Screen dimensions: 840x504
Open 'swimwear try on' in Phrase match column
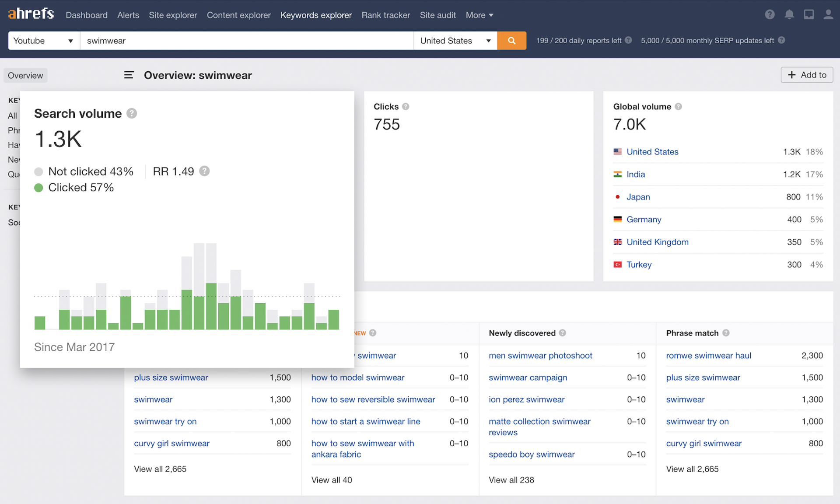(697, 421)
